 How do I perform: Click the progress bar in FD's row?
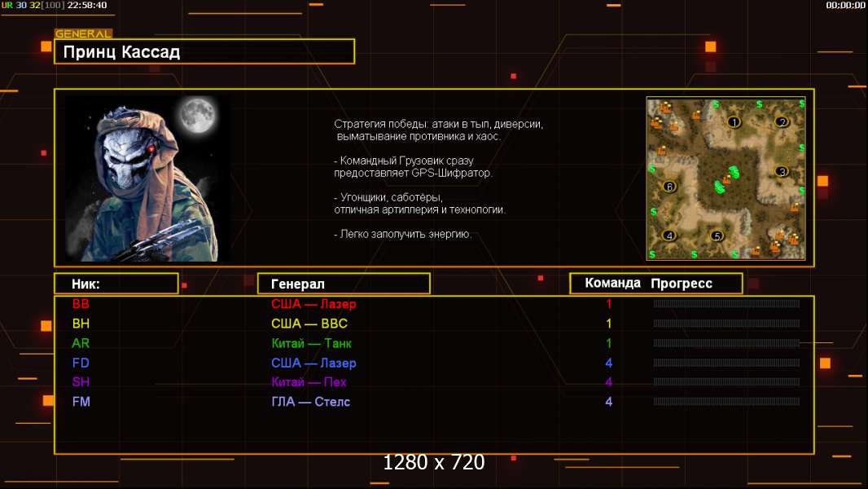[x=726, y=363]
